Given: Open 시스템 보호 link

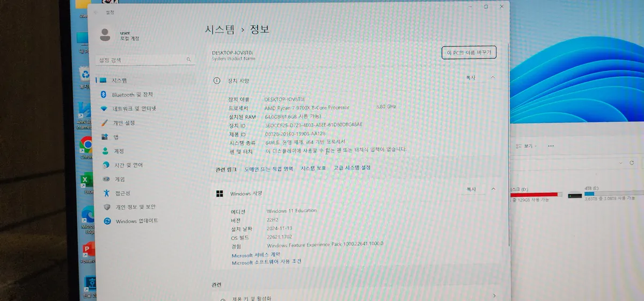Looking at the screenshot, I should pos(313,168).
